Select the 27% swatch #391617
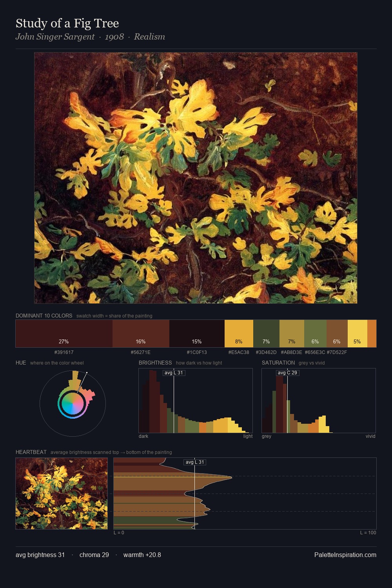Image resolution: width=392 pixels, height=588 pixels. coord(64,334)
